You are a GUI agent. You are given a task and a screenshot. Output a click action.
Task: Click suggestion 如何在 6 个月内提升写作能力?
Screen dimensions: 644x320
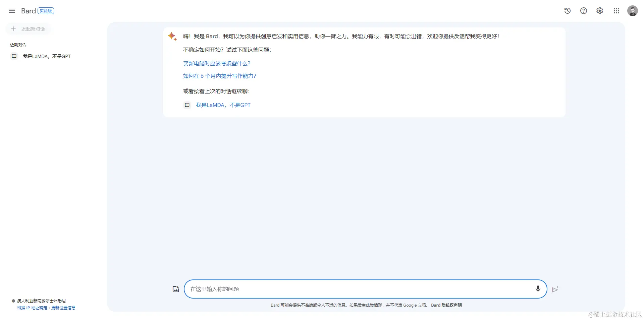click(x=220, y=76)
